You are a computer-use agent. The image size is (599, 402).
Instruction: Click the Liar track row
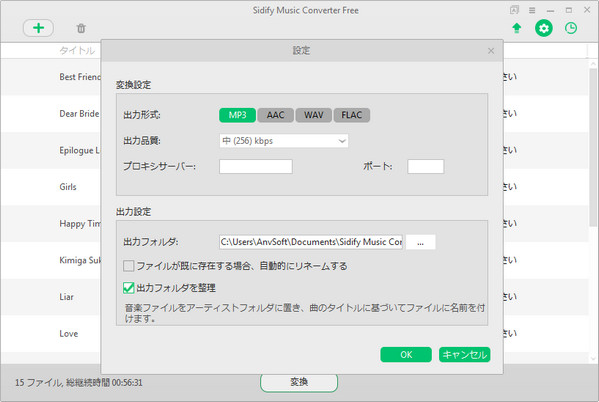click(x=51, y=297)
